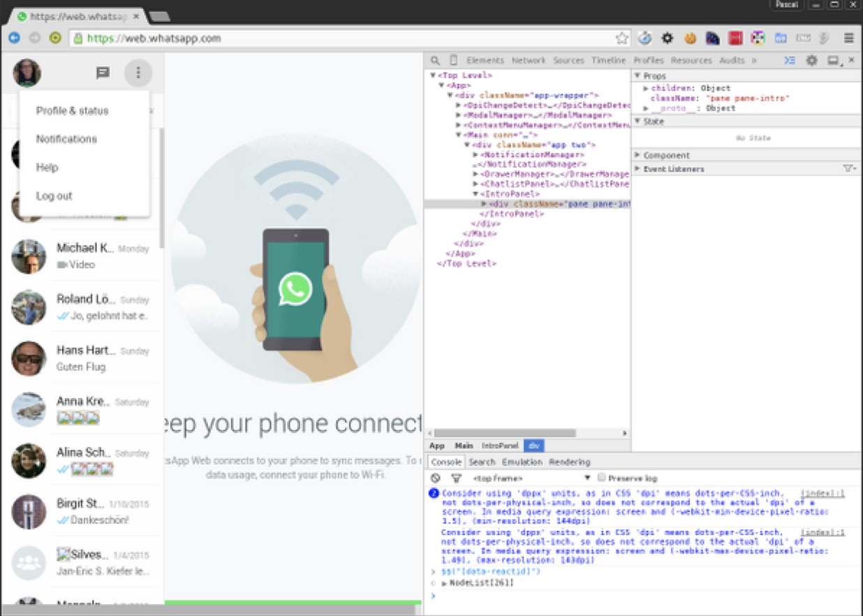Image resolution: width=863 pixels, height=616 pixels.
Task: Close the DevTools panel
Action: 851,61
